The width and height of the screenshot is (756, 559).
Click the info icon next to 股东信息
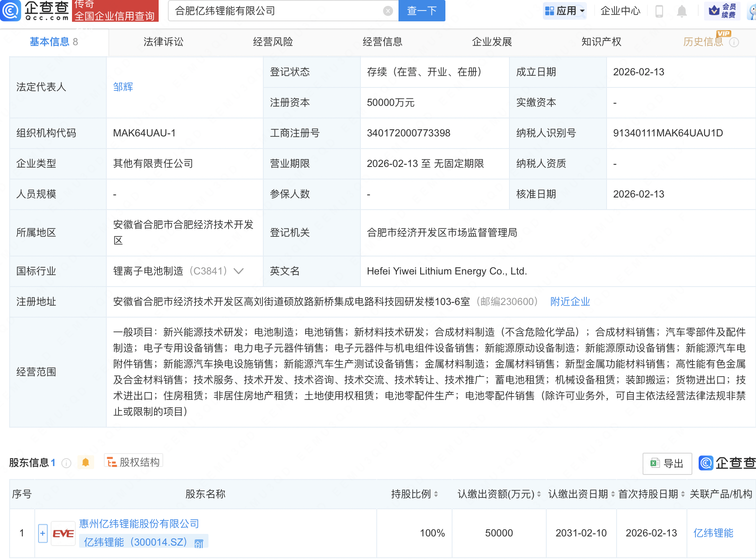pyautogui.click(x=66, y=463)
